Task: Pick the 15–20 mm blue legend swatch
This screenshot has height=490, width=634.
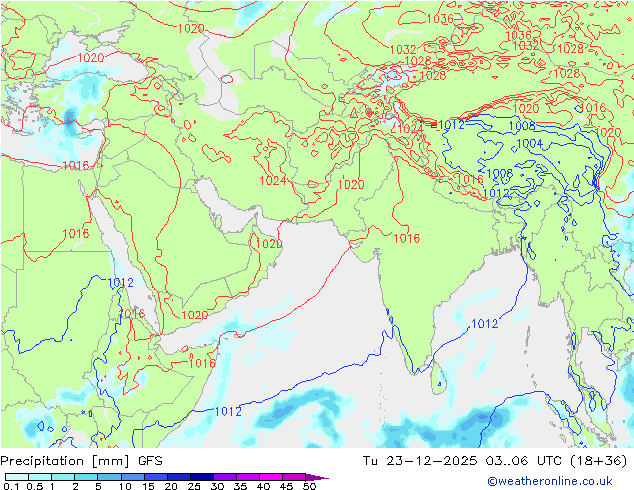Action: point(155,477)
